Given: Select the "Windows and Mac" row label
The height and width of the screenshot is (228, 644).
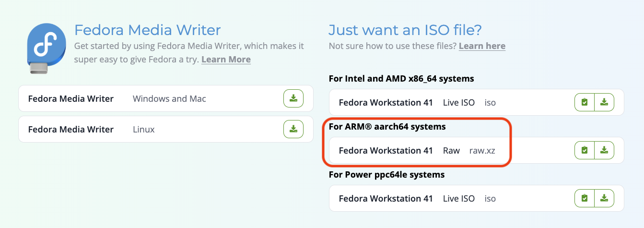Looking at the screenshot, I should click(x=169, y=99).
